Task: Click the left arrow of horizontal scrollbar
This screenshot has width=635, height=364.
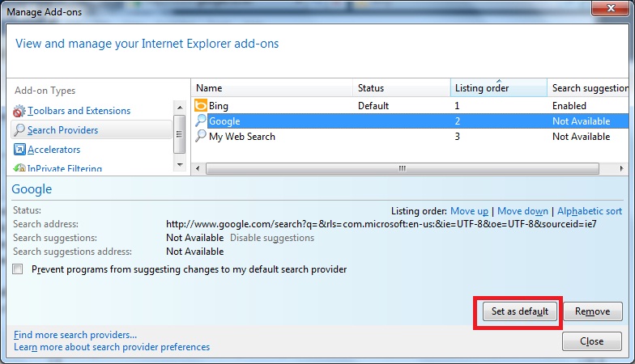Action: pyautogui.click(x=198, y=168)
